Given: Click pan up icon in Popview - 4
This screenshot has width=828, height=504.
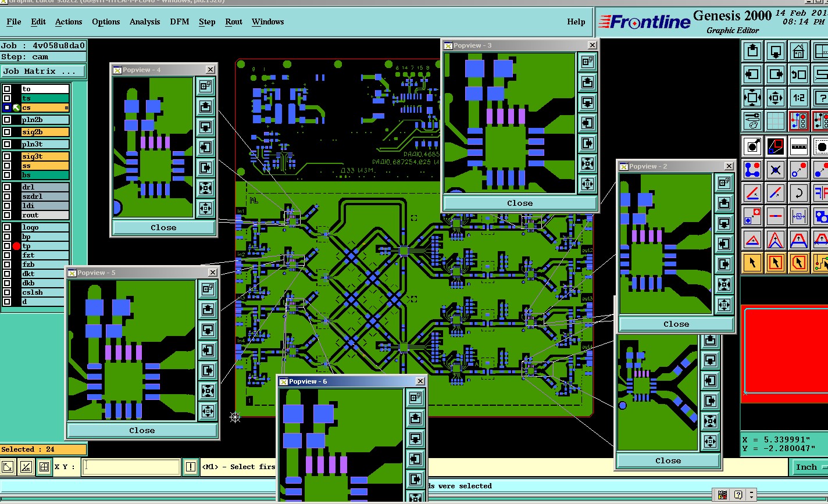Looking at the screenshot, I should [205, 107].
